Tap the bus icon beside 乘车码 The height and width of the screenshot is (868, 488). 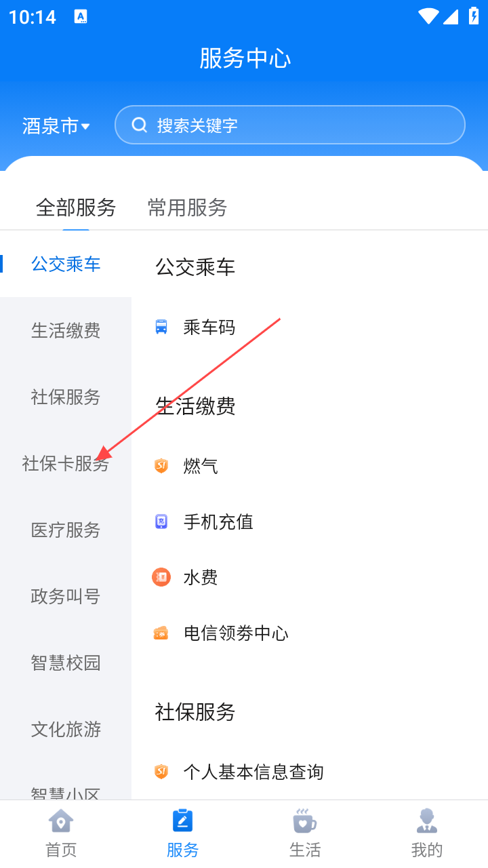click(x=161, y=328)
